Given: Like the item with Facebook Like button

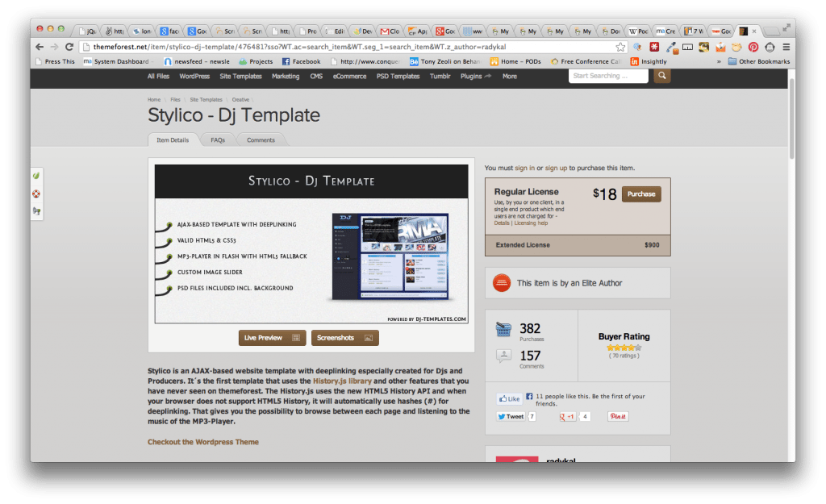Looking at the screenshot, I should pyautogui.click(x=510, y=398).
